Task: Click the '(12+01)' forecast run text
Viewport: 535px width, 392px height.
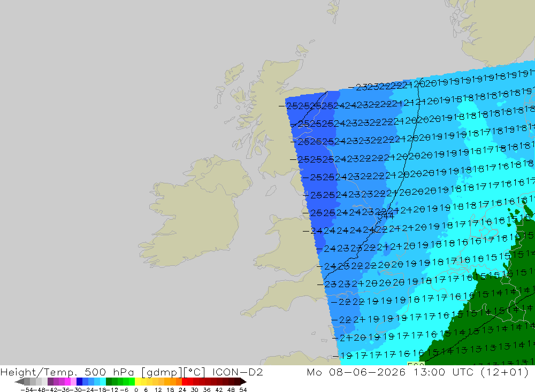Action: point(505,372)
